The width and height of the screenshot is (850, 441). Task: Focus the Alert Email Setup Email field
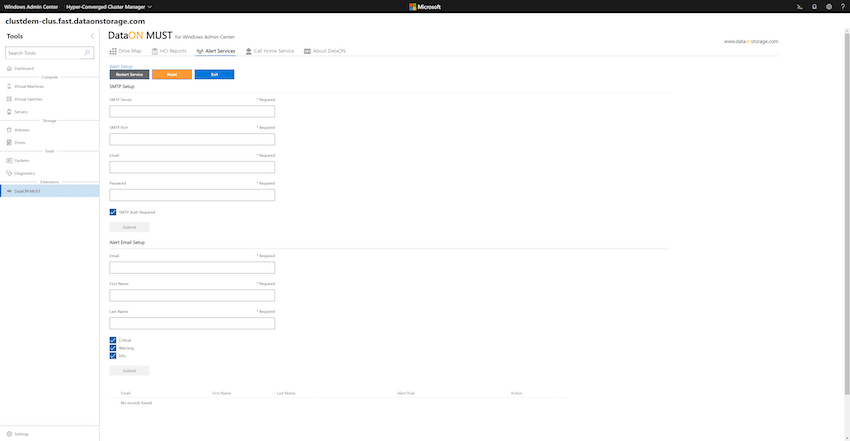192,268
